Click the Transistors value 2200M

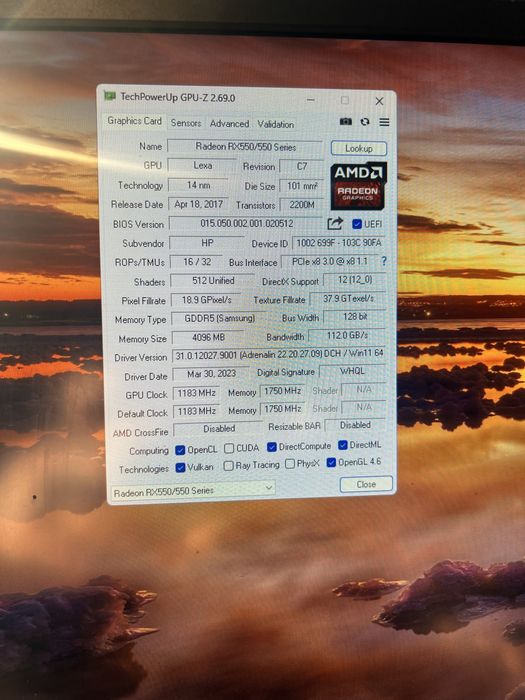[302, 204]
